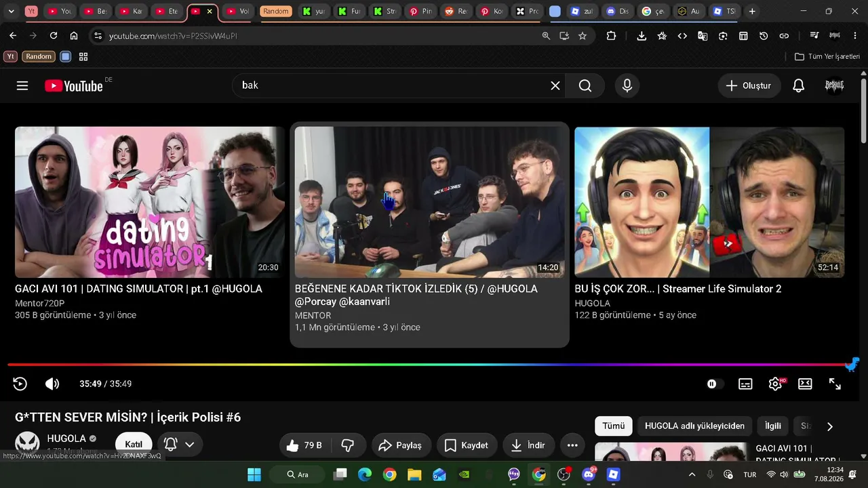This screenshot has width=868, height=488.
Task: Open Discord from the taskbar
Action: (x=589, y=474)
